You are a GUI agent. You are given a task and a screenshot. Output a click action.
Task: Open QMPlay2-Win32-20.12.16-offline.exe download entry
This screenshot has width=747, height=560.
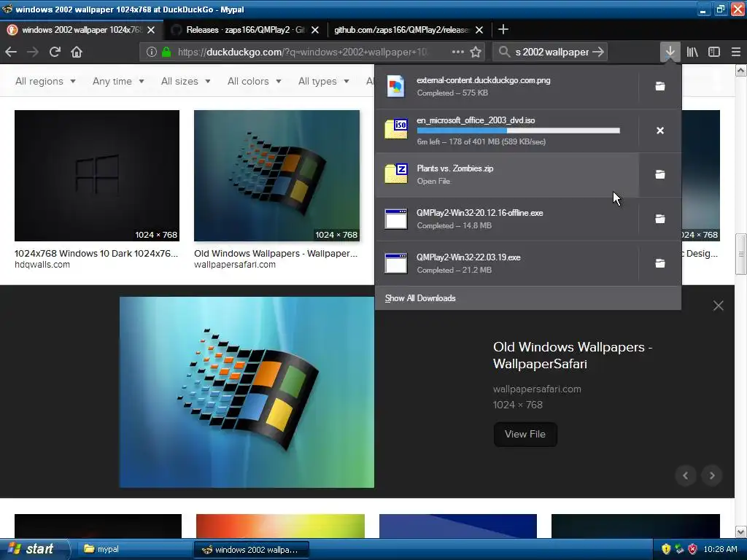(508, 219)
